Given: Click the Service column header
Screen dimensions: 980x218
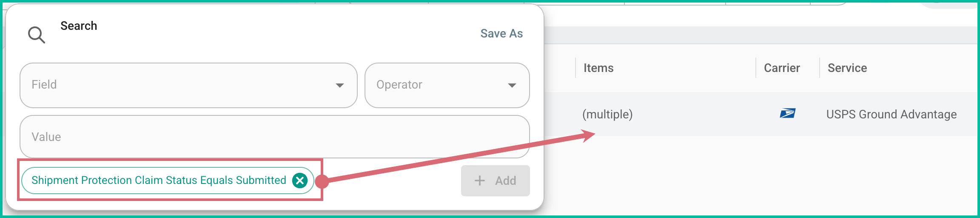Looking at the screenshot, I should click(847, 68).
